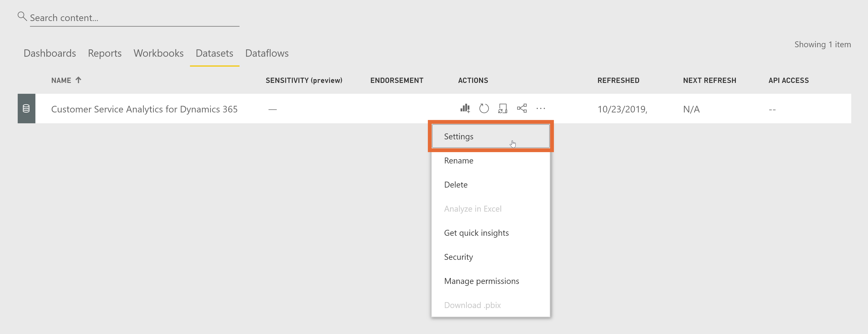The image size is (868, 334).
Task: Click the dataset row icon on left
Action: pos(26,109)
